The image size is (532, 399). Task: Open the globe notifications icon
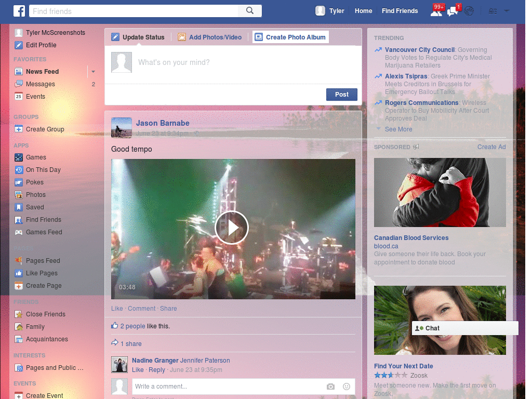click(469, 11)
